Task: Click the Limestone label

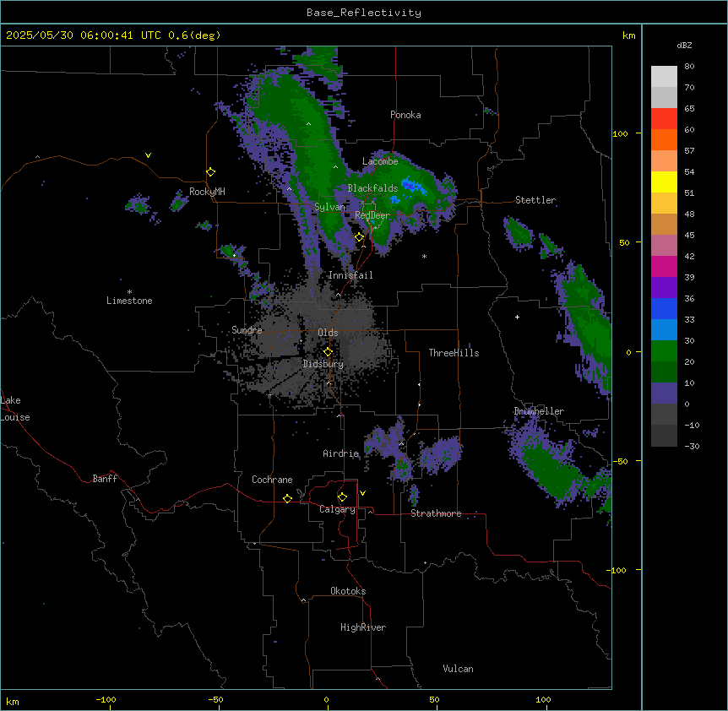Action: (x=129, y=301)
